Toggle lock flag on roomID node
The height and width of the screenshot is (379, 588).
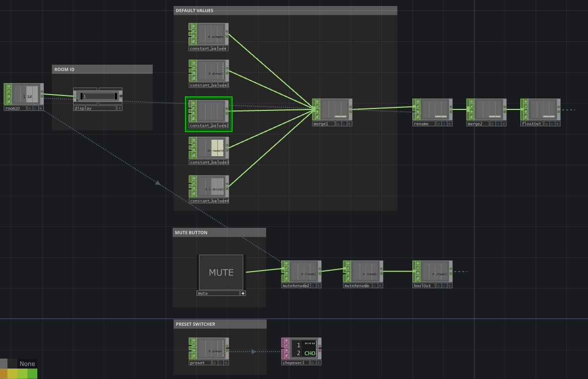(9, 101)
